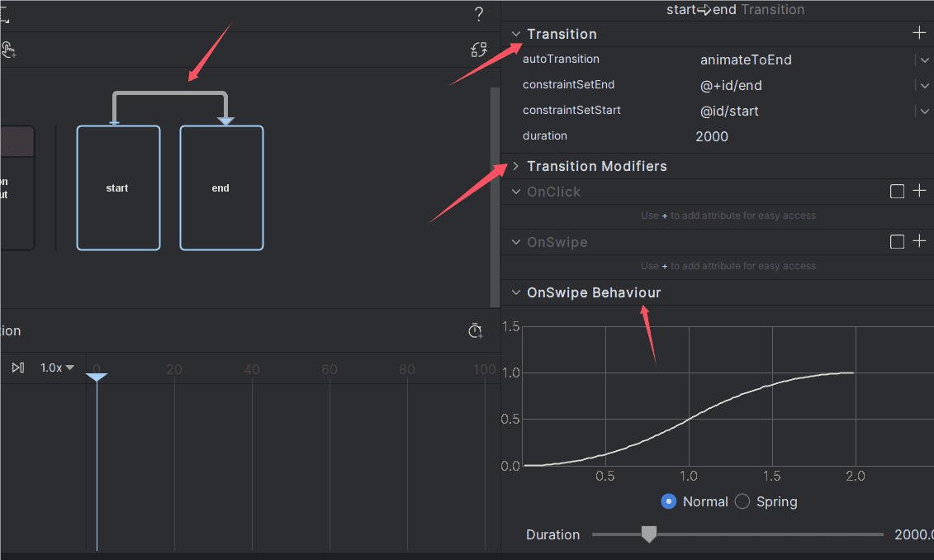Select the Spring radio button
The height and width of the screenshot is (560, 934).
(742, 501)
